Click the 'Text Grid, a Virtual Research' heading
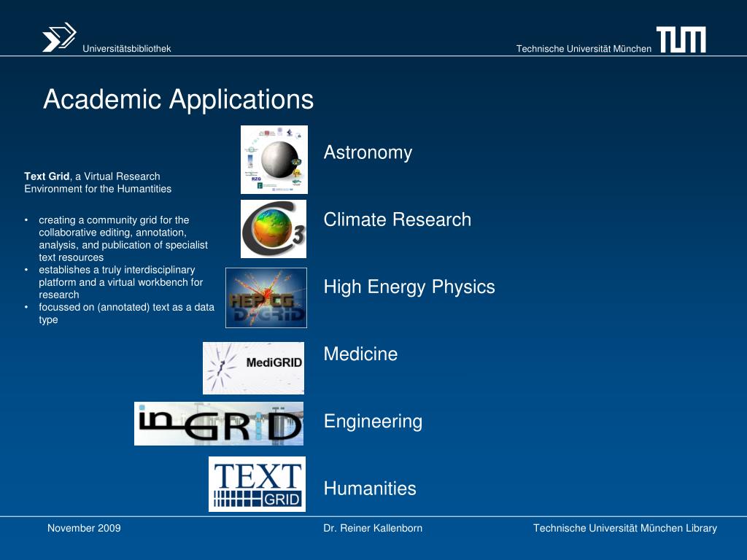The image size is (747, 560). click(92, 176)
